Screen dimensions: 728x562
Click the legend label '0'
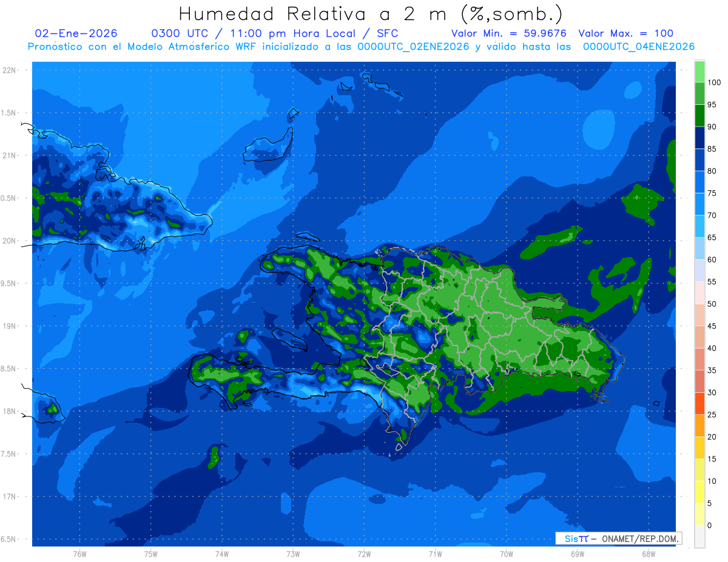tap(709, 525)
